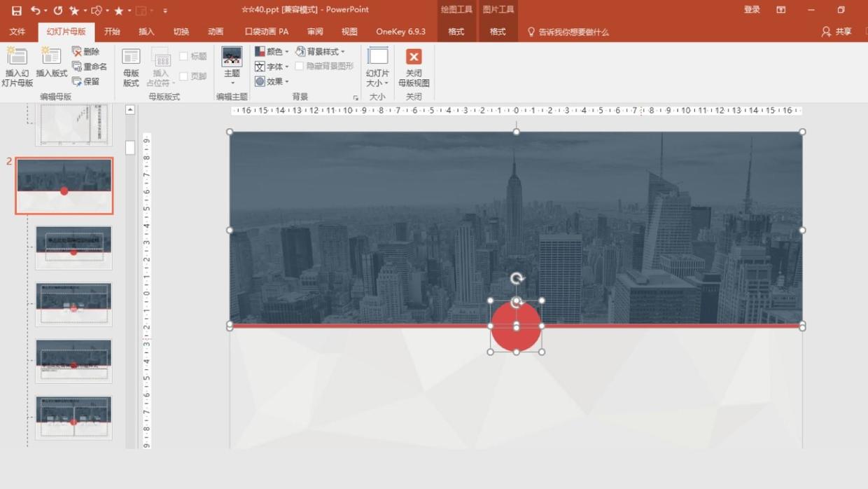Expand the Fonts (字体) dropdown
This screenshot has height=489, width=868.
click(272, 67)
